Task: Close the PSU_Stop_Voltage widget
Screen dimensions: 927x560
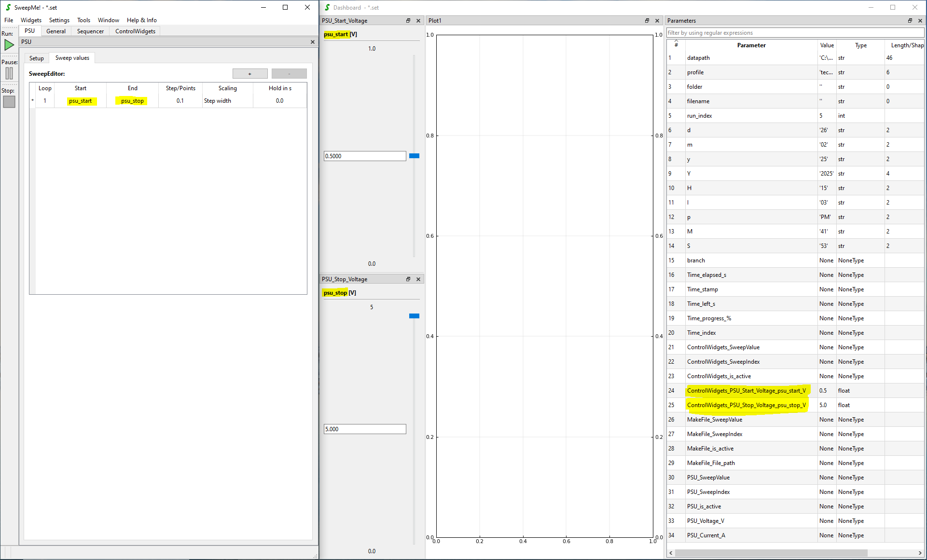Action: 418,279
